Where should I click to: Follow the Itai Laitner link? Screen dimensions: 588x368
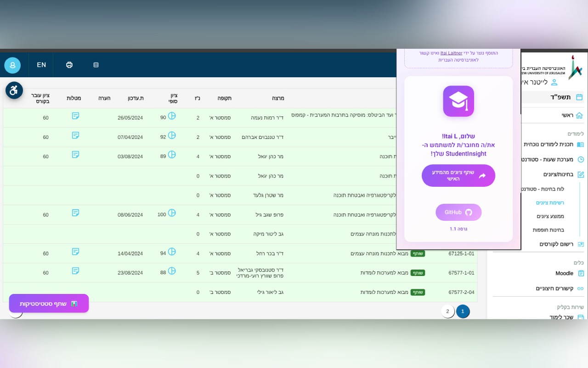click(x=451, y=53)
